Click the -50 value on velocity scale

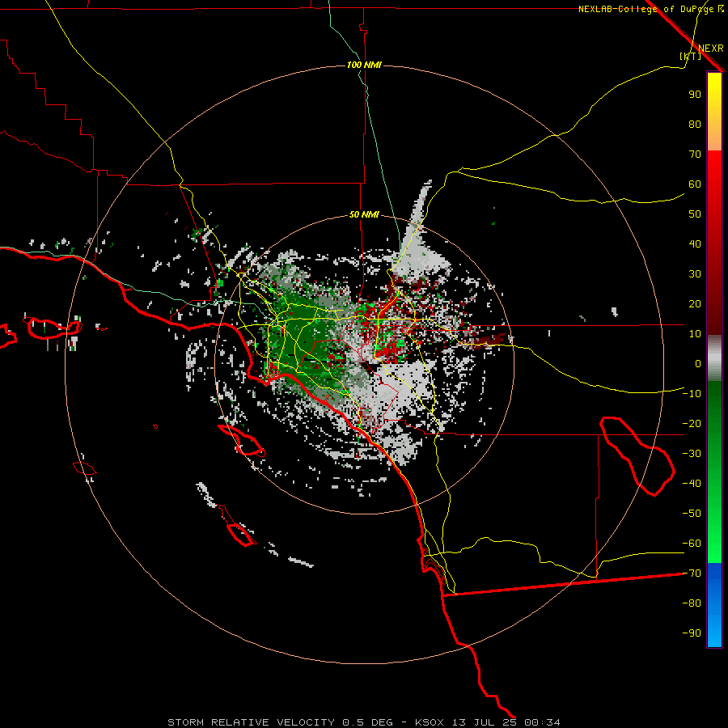(x=692, y=514)
